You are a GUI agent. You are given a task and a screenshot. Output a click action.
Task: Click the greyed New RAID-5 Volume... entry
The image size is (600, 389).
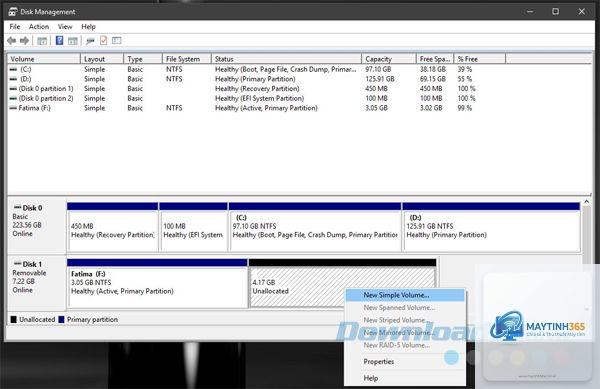point(405,345)
